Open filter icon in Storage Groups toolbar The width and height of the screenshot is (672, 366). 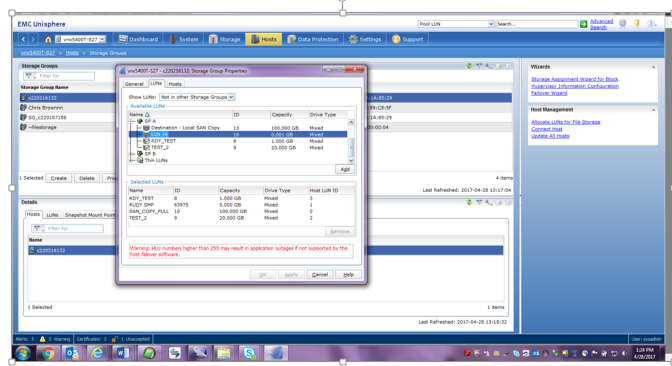click(479, 66)
